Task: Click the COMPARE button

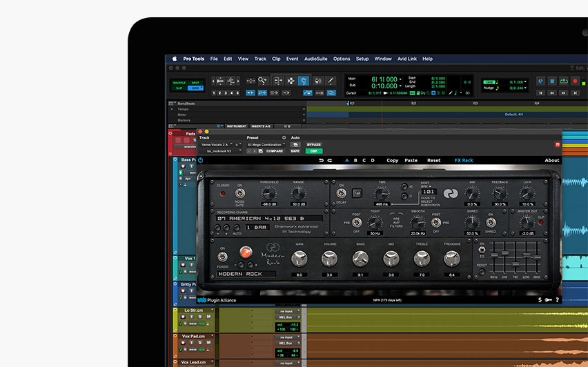Action: point(275,151)
